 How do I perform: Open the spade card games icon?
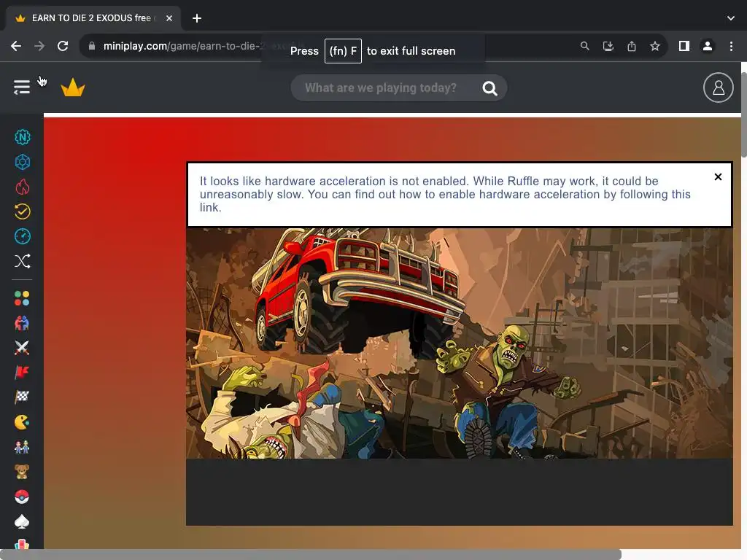point(22,522)
